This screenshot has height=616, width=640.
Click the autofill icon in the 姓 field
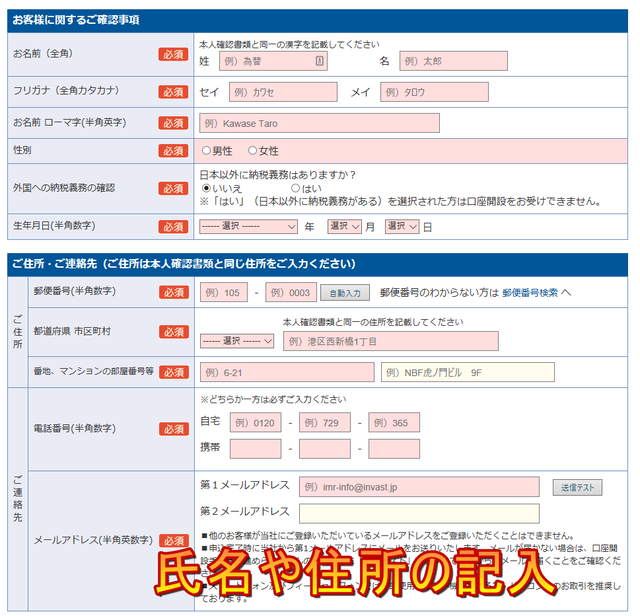[x=320, y=61]
